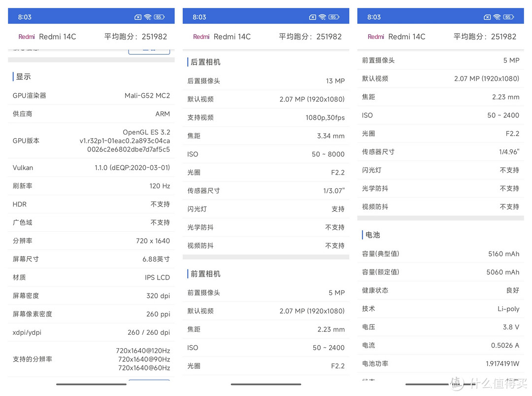532x396 pixels.
Task: Tap 平均跑分: 251982 in the middle screen
Action: coord(310,36)
